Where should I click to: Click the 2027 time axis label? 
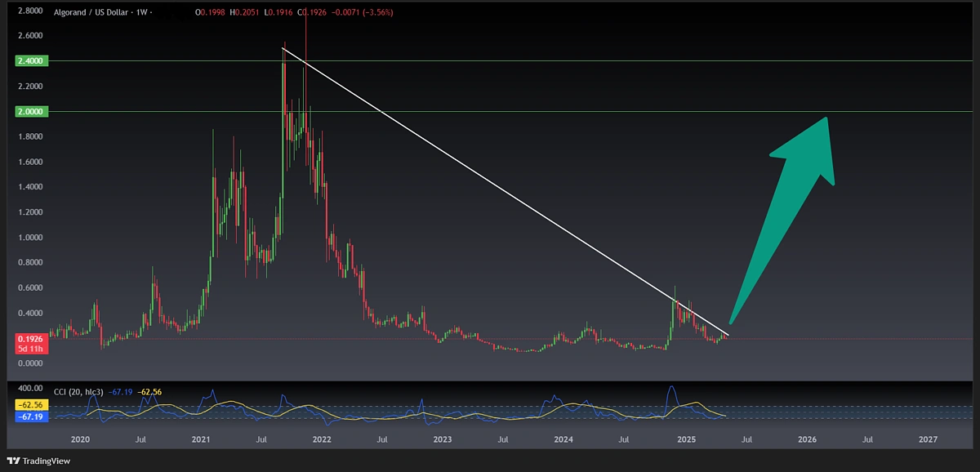(x=928, y=439)
